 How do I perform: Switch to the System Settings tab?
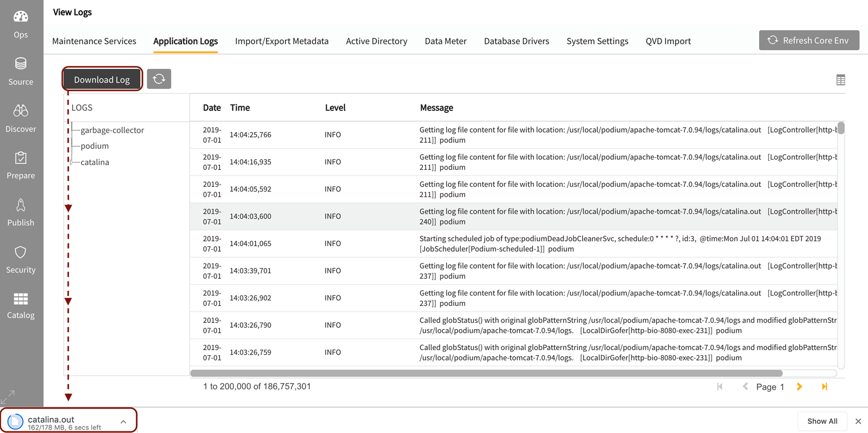[x=597, y=41]
